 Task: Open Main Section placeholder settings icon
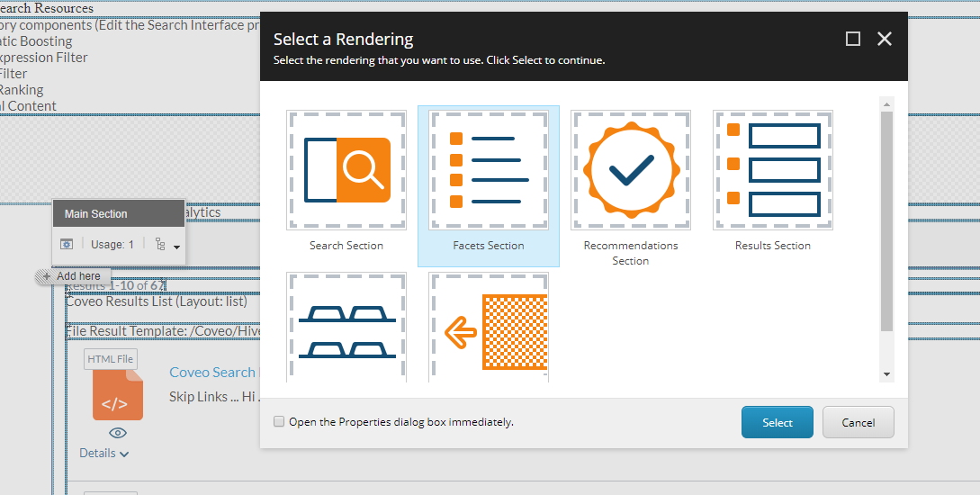pos(67,245)
